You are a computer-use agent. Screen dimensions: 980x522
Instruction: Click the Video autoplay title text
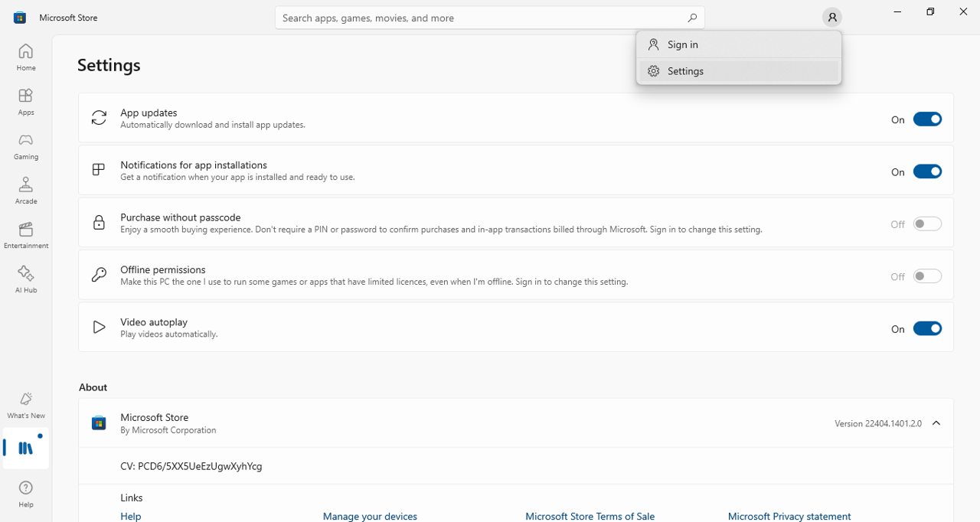(154, 321)
